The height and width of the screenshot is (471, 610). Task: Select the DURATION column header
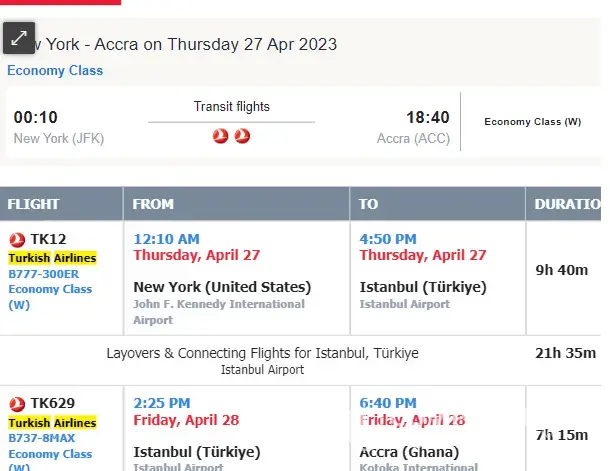pyautogui.click(x=567, y=204)
